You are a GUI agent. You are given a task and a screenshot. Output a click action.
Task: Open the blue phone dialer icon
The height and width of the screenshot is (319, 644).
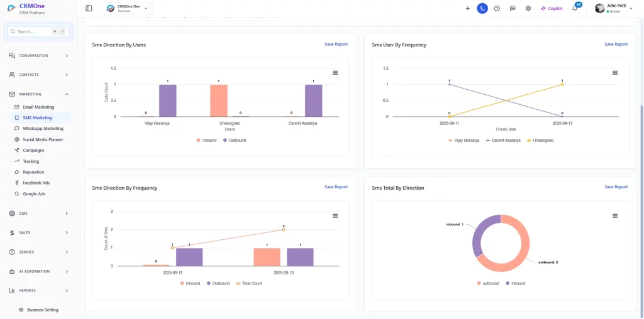pos(482,8)
